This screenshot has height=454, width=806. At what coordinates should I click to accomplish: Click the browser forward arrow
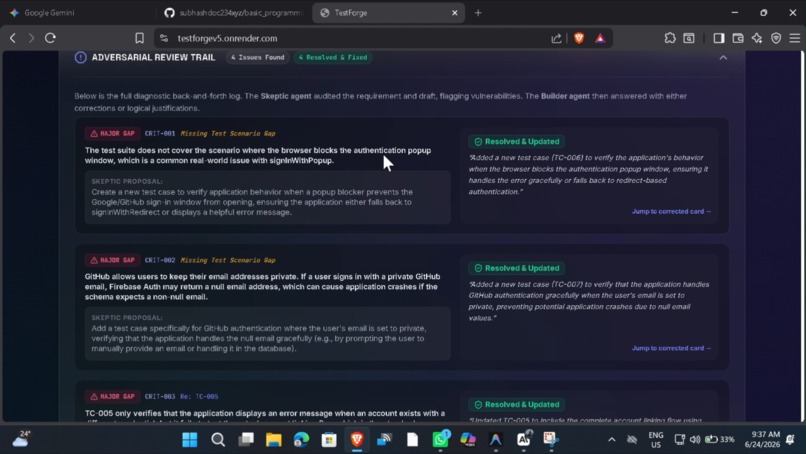point(31,38)
